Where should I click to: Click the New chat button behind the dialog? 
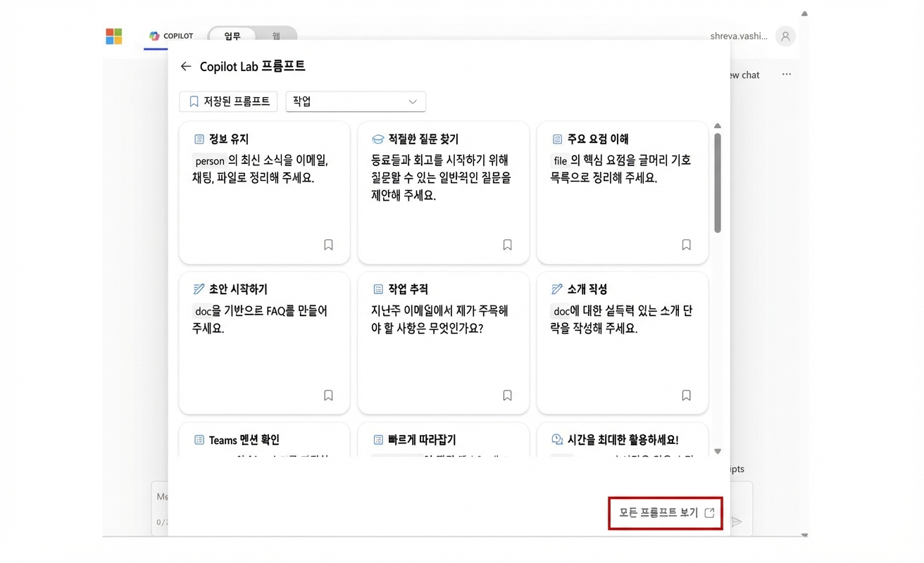click(x=744, y=75)
